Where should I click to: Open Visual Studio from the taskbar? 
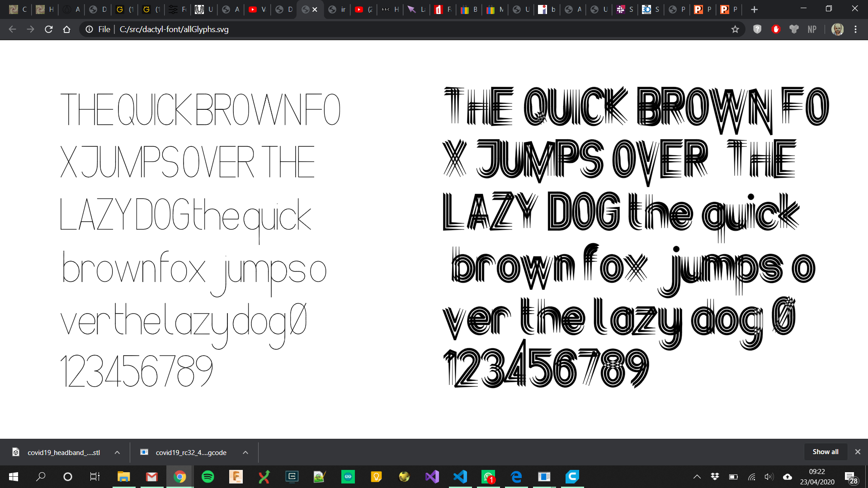432,477
